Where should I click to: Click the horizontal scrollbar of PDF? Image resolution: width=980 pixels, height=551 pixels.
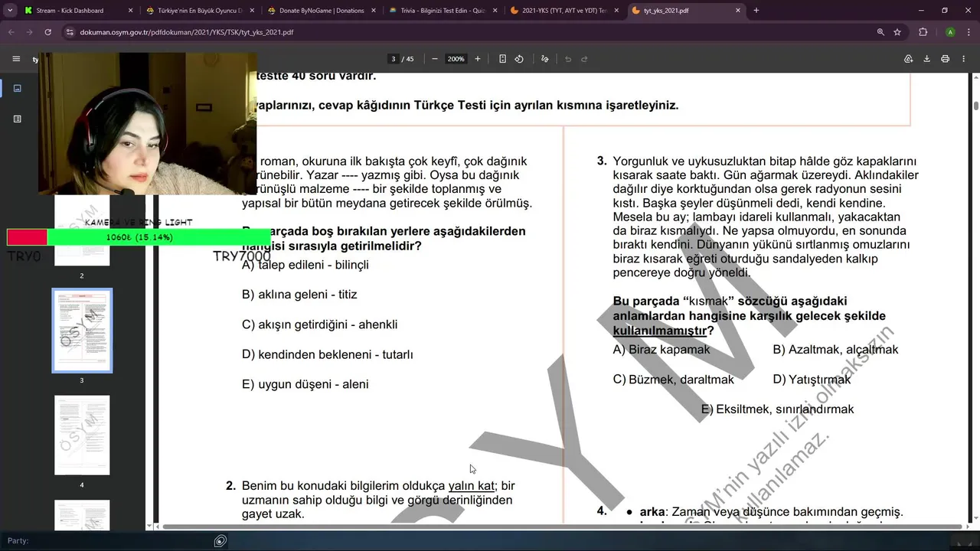click(563, 527)
